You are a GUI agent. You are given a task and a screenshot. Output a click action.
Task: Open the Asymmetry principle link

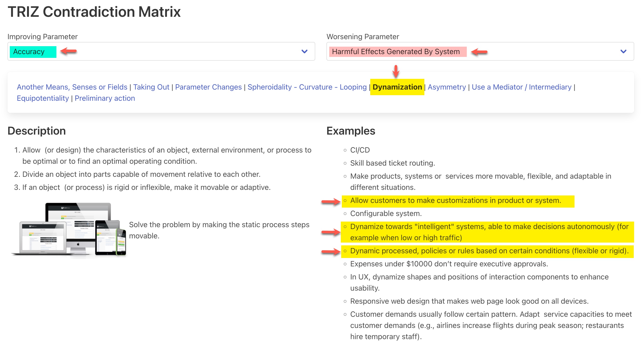pyautogui.click(x=447, y=87)
